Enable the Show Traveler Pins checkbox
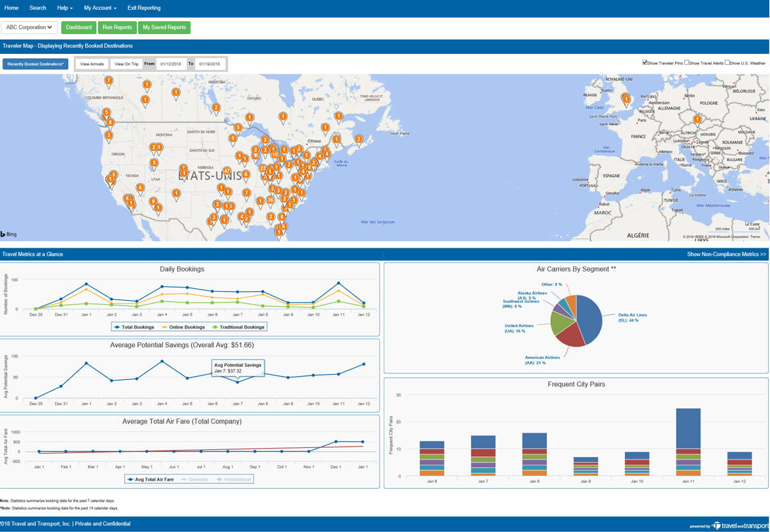Screen dimensions: 770x532 click(645, 63)
